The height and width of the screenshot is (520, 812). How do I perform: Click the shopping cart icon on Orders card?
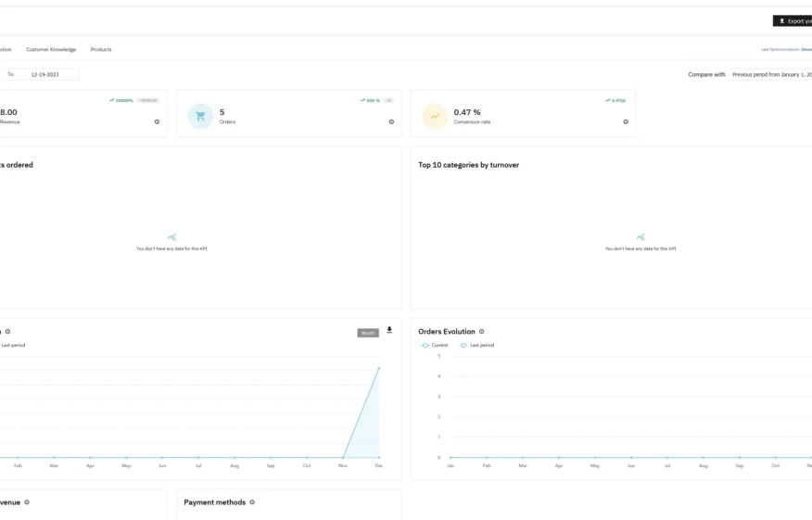tap(200, 116)
